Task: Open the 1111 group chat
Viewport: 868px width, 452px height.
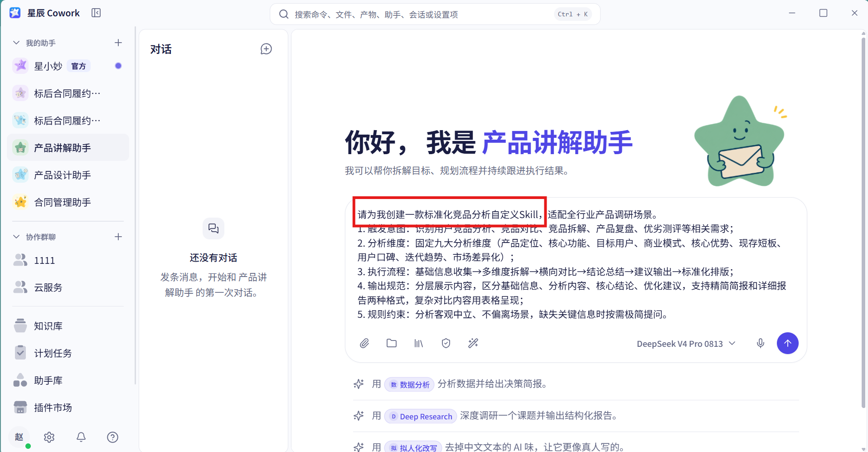Action: [x=68, y=260]
